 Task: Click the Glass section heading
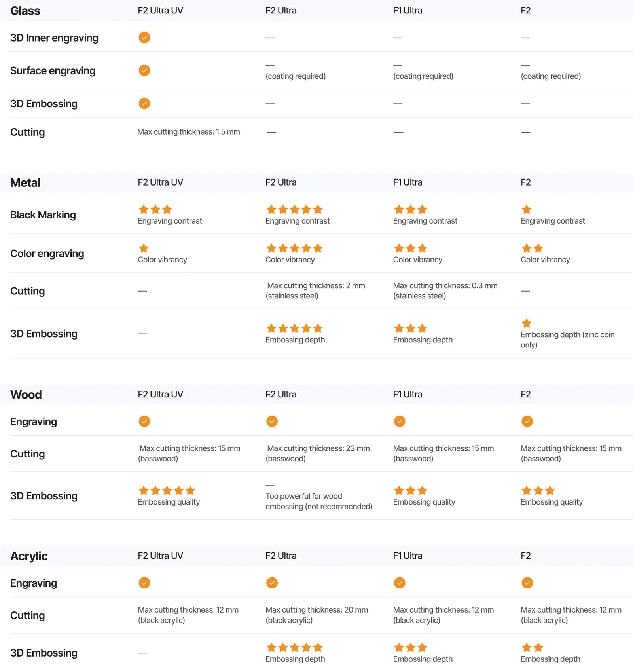click(x=25, y=11)
